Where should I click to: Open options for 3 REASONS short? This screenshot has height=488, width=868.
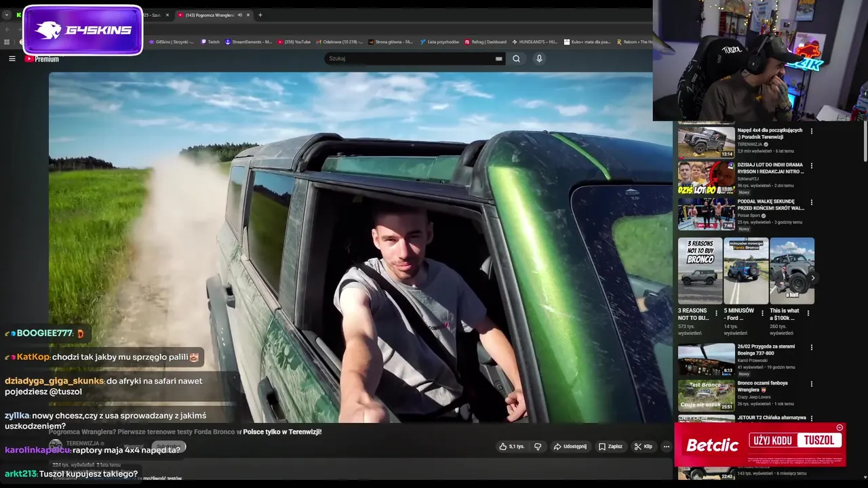pos(716,313)
